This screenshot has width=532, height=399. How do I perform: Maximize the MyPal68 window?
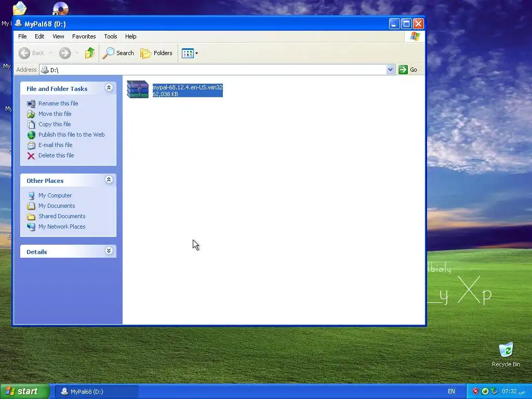coord(406,24)
